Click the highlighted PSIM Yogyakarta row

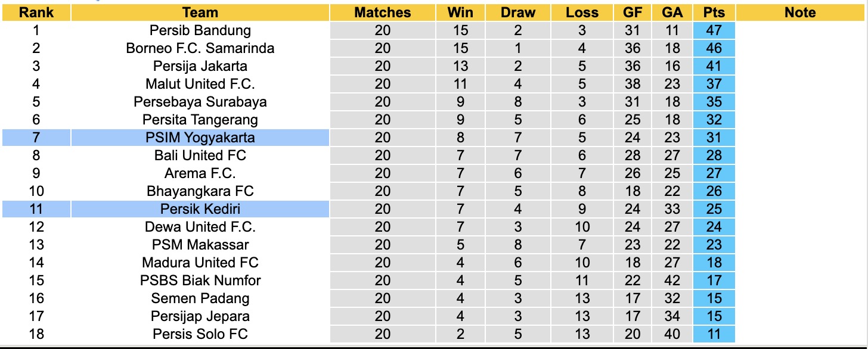point(200,138)
